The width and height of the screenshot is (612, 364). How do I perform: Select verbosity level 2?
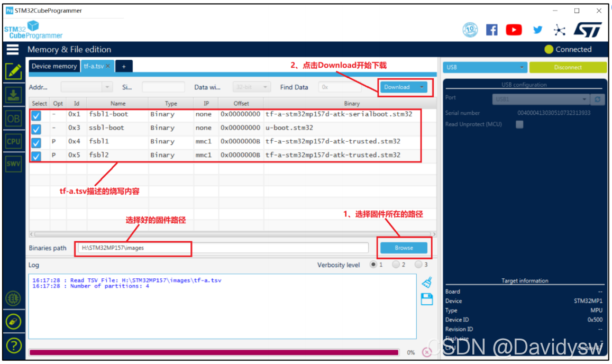point(396,265)
